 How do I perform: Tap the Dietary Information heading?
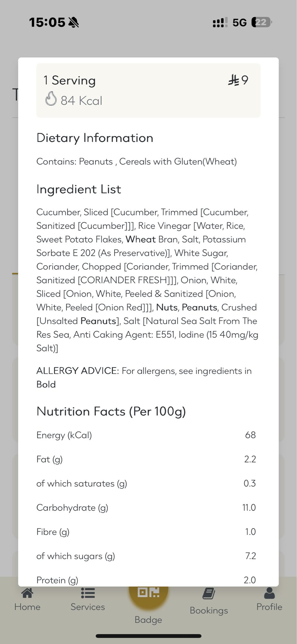[x=95, y=138]
